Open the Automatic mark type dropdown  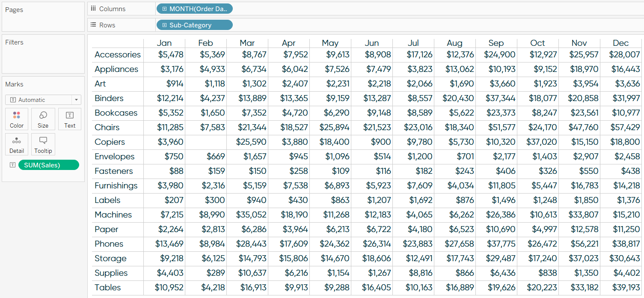pos(76,99)
